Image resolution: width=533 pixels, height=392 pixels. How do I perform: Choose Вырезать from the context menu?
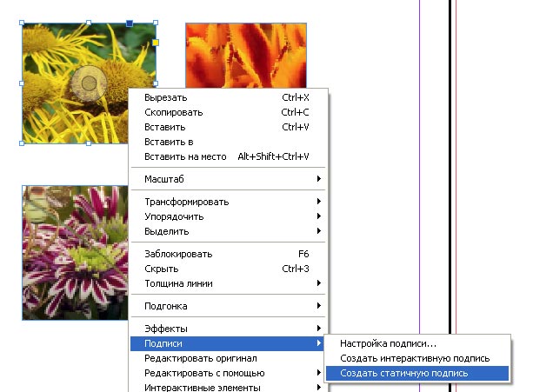[228, 97]
